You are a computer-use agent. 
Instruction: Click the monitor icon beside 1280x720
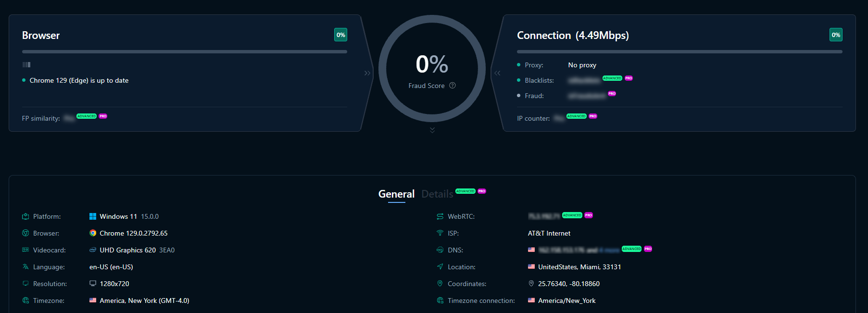[x=93, y=284]
